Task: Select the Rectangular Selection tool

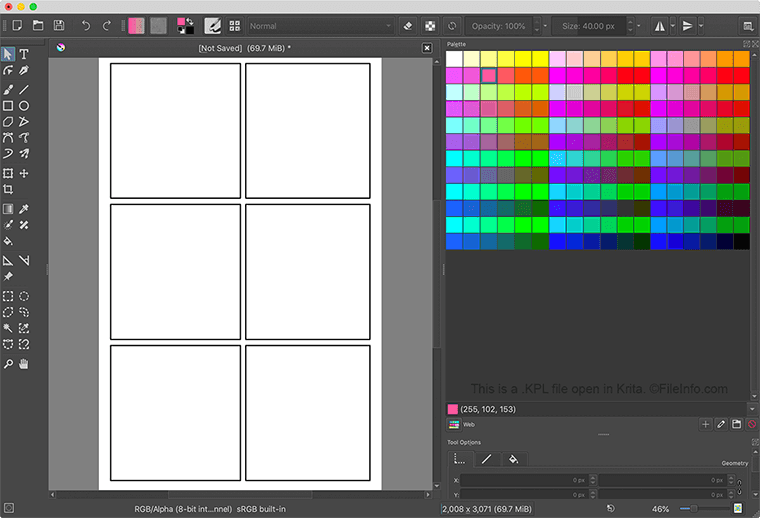Action: click(8, 296)
